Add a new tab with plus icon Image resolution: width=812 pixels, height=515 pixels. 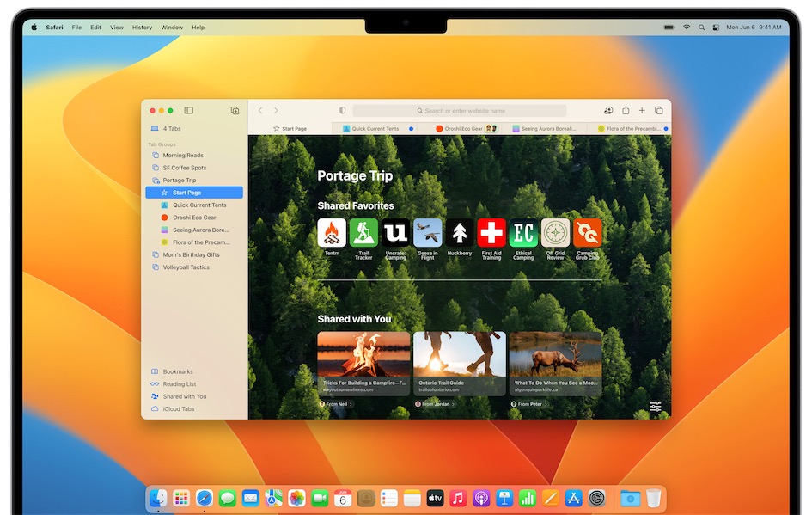pos(642,110)
